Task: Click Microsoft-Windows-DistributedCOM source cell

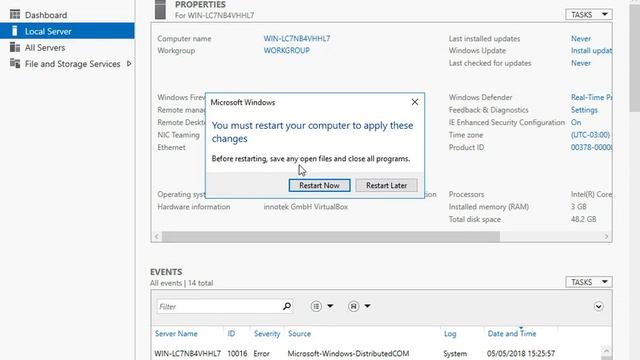Action: pyautogui.click(x=348, y=353)
